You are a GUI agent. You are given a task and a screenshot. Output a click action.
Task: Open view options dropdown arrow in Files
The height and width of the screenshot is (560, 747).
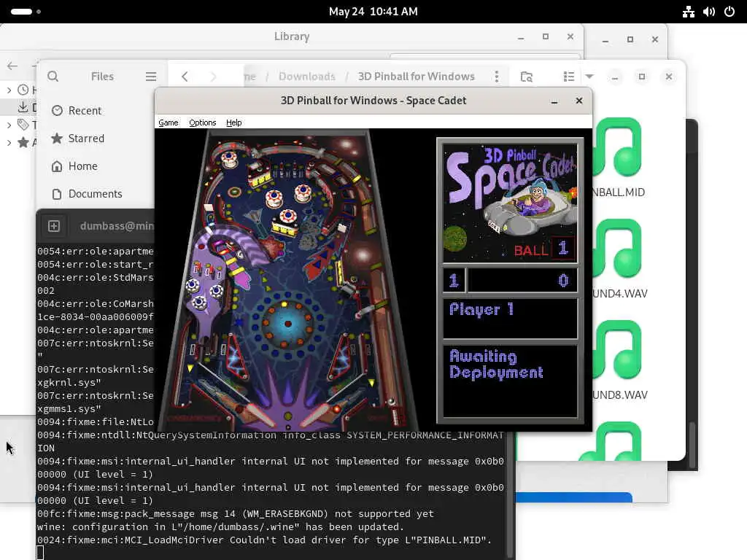589,76
